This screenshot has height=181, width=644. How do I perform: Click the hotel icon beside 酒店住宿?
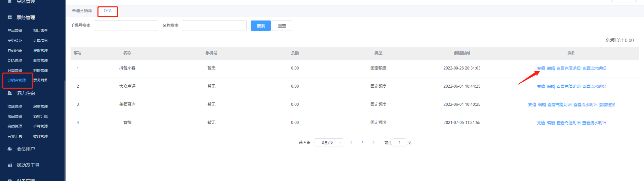10,93
